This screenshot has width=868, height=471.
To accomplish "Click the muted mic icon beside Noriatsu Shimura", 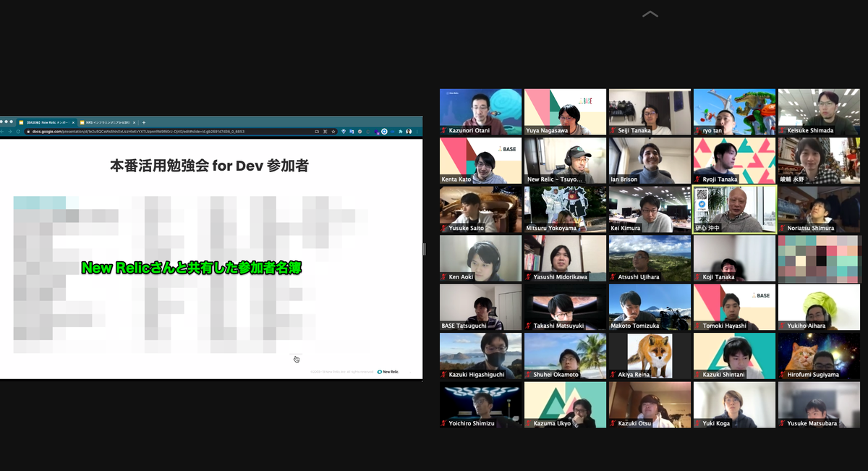I will pyautogui.click(x=782, y=228).
